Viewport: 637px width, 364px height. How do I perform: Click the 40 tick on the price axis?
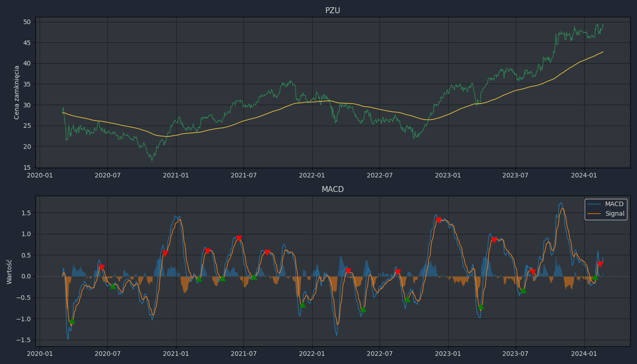click(x=27, y=63)
